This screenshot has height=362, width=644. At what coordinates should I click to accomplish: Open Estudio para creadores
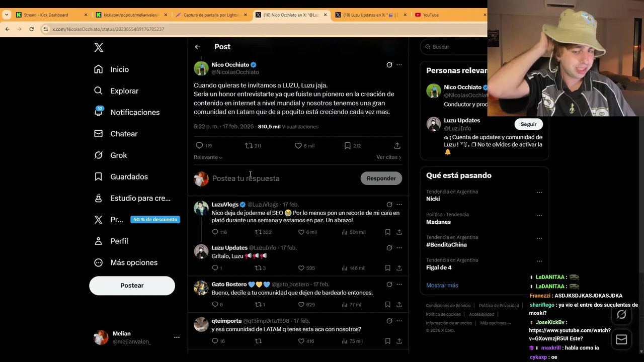(x=133, y=198)
